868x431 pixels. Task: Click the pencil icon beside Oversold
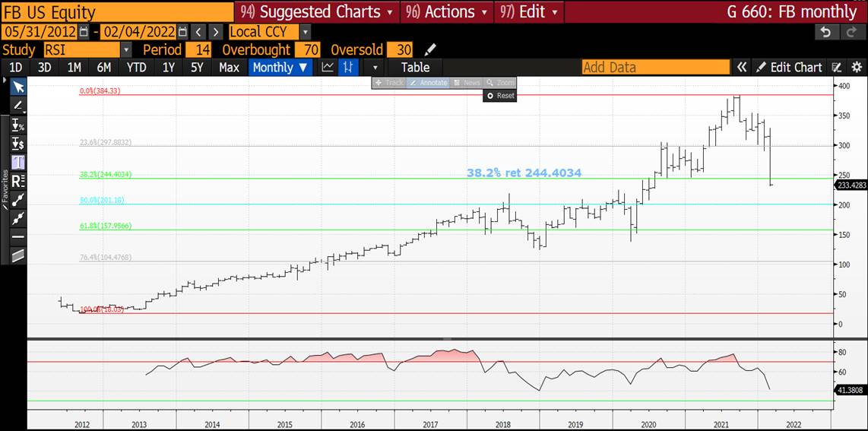430,50
